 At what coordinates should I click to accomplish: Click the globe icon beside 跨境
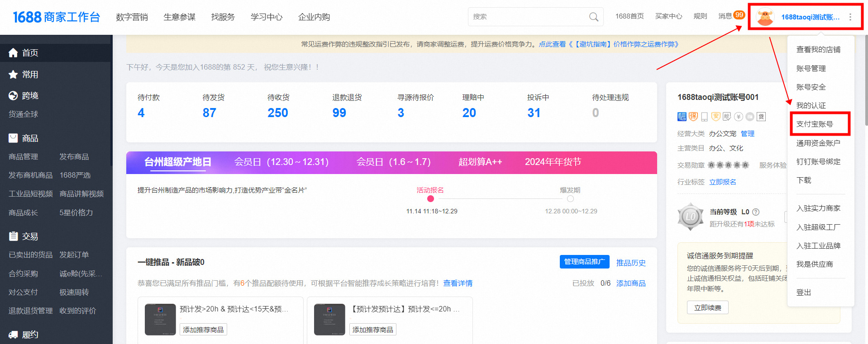pyautogui.click(x=13, y=96)
